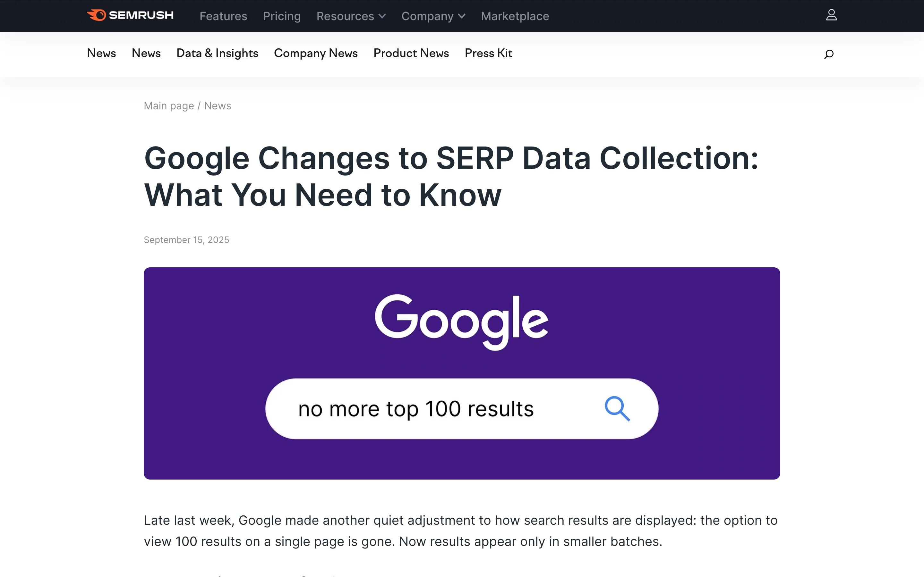Open the Features menu item

pyautogui.click(x=223, y=16)
